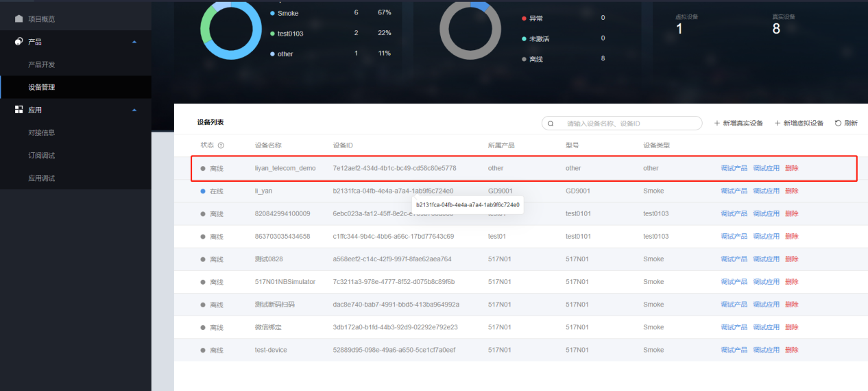Collapse the 产品 menu arrow
This screenshot has height=391, width=868.
coord(134,42)
